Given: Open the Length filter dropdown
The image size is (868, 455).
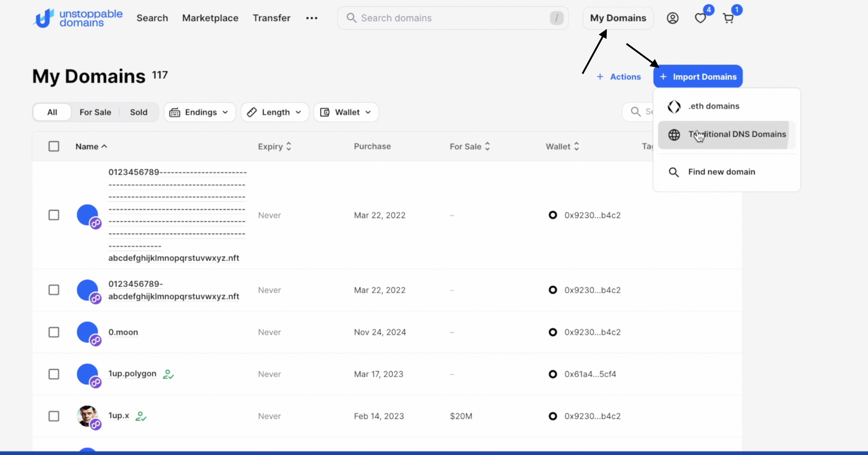Looking at the screenshot, I should click(275, 112).
